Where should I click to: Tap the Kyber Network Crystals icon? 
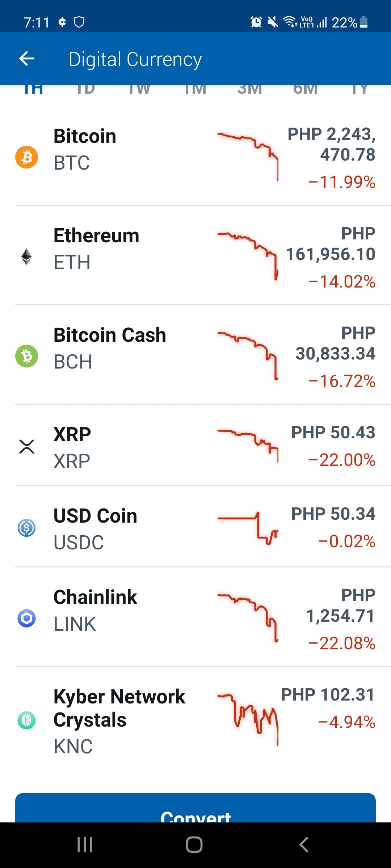tap(26, 720)
